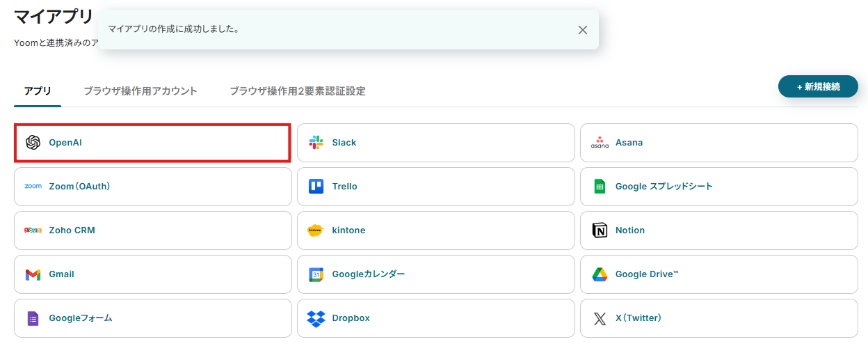This screenshot has height=344, width=868.
Task: Select the kintone label
Action: point(348,230)
